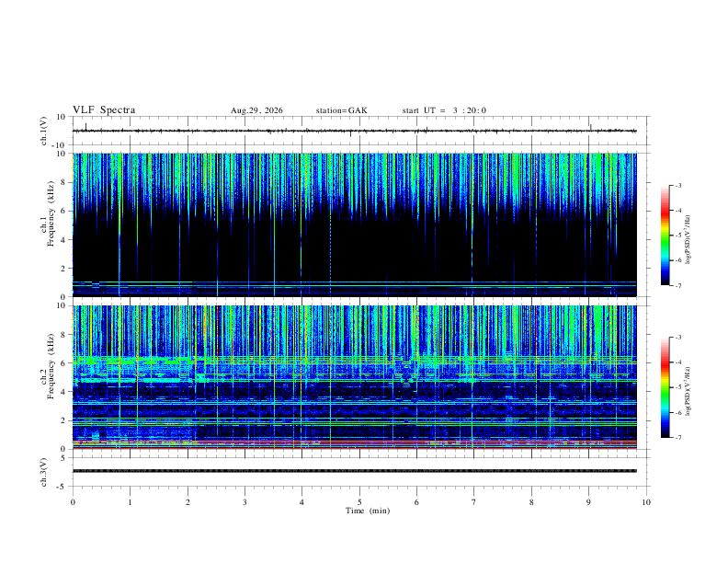
Task: Click the ch.3(V) axis label
Action: click(x=43, y=472)
